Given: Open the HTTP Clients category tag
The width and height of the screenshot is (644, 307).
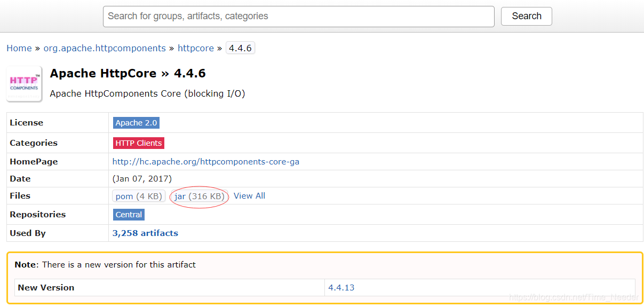Looking at the screenshot, I should point(139,143).
